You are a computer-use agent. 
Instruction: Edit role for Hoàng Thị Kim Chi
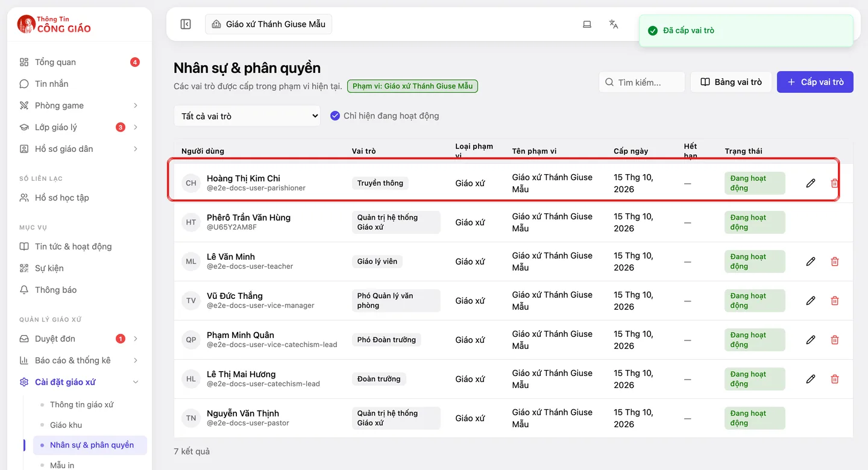click(811, 183)
